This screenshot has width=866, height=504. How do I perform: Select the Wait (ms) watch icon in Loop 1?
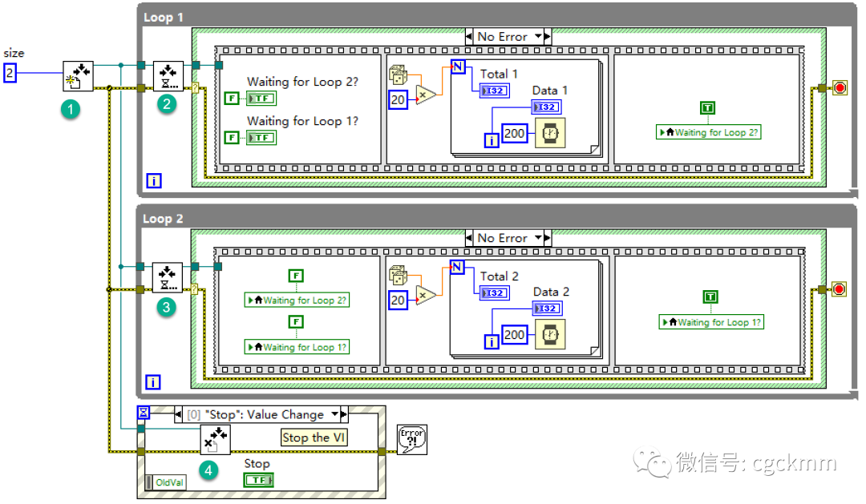pyautogui.click(x=550, y=133)
